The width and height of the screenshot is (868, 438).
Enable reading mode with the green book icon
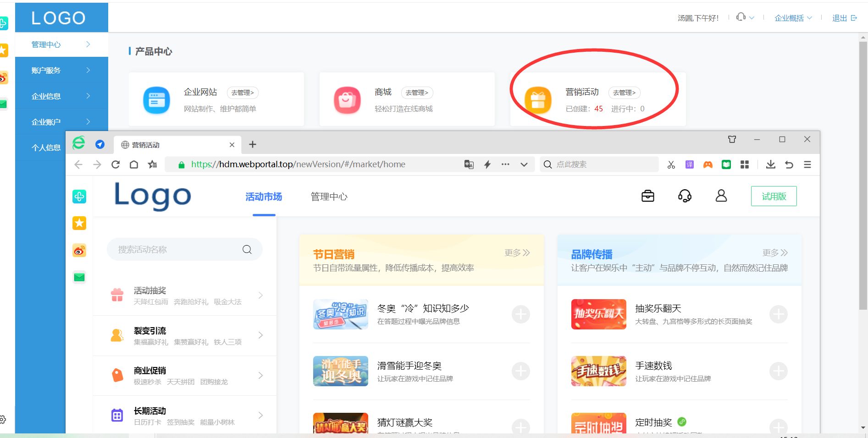pos(726,164)
